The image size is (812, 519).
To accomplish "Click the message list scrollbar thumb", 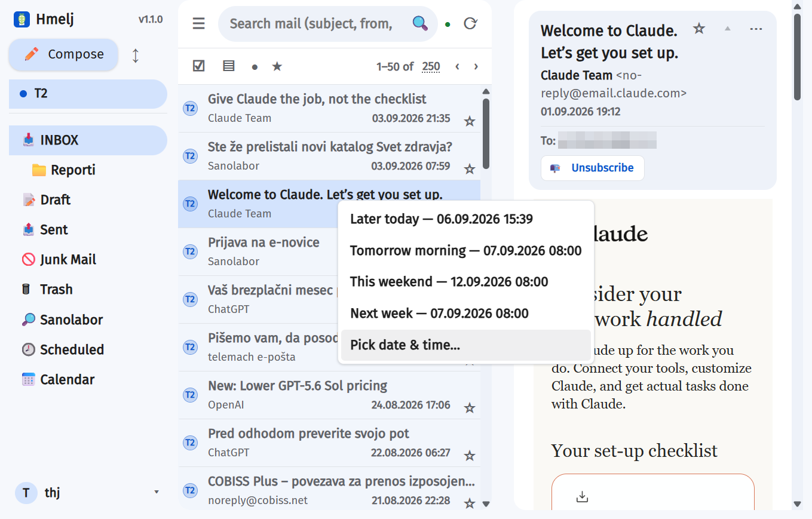I will point(486,133).
